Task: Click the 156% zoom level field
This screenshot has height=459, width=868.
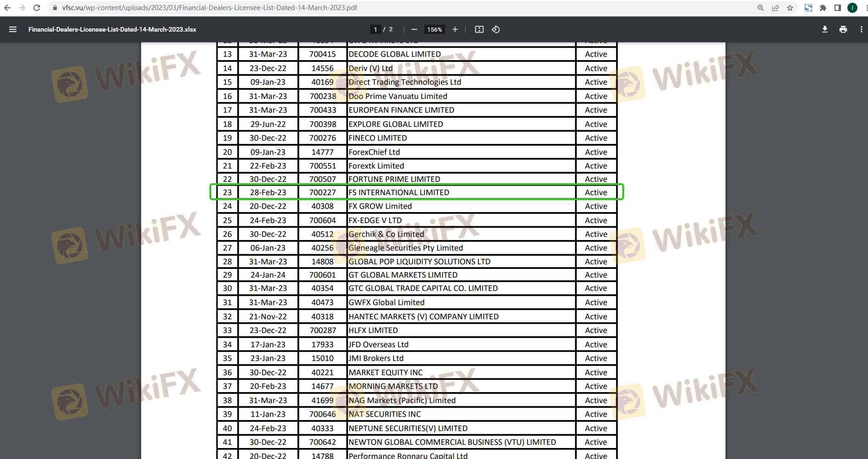Action: (434, 29)
